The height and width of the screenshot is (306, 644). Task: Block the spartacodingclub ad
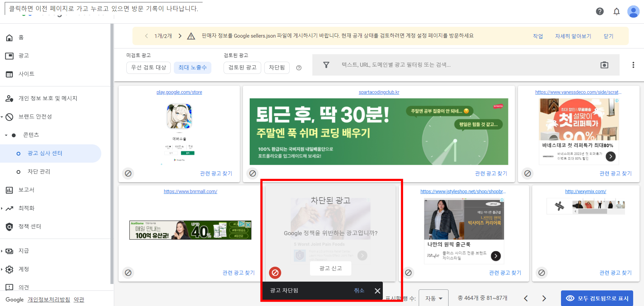pos(253,174)
